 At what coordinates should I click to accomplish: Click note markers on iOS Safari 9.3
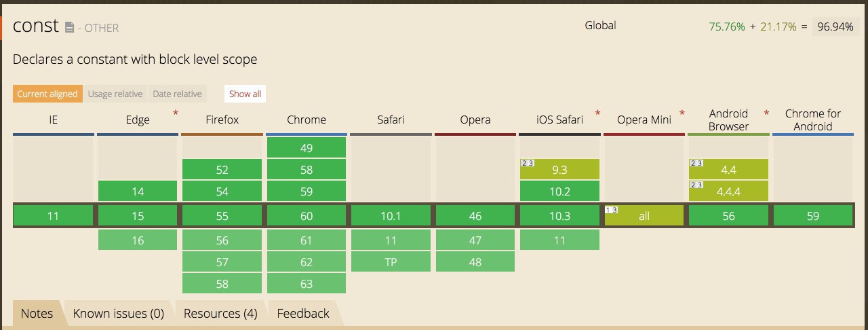(527, 163)
